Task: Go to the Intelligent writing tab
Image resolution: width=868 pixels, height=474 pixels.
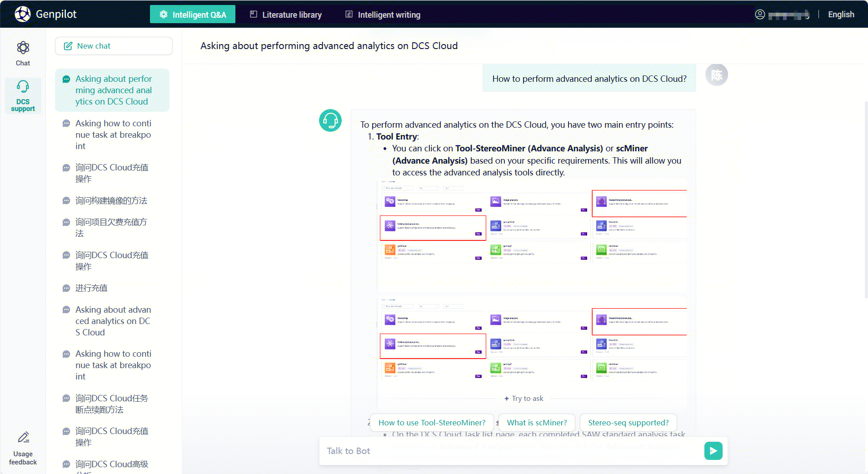Action: pos(383,15)
